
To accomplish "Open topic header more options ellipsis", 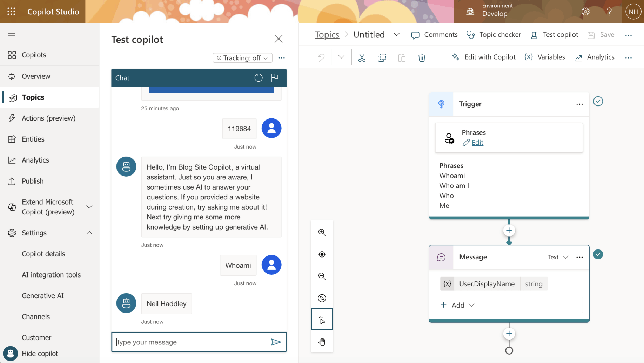I will click(x=628, y=35).
